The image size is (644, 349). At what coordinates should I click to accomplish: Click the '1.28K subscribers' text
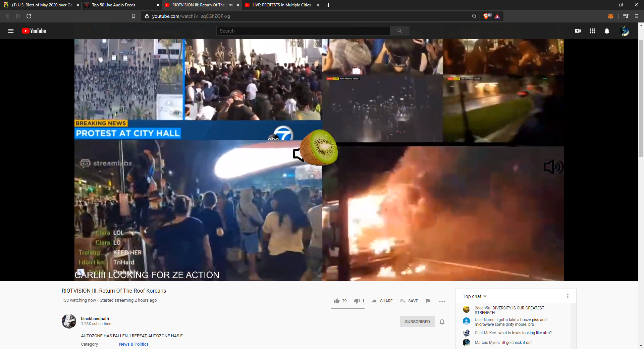[x=97, y=324]
